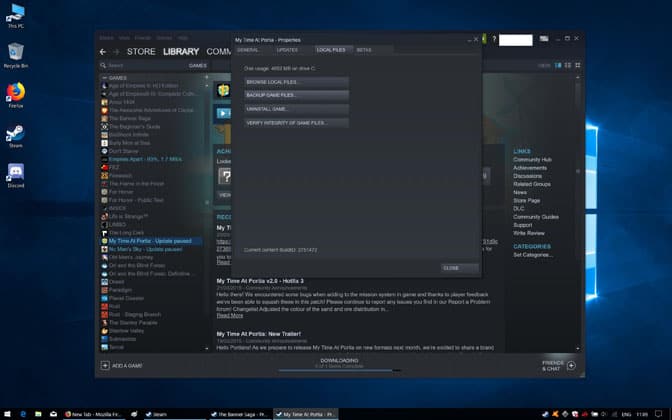Open My Time At Portia v2.0 Hotfix 3 headline
The height and width of the screenshot is (420, 672).
[x=260, y=281]
